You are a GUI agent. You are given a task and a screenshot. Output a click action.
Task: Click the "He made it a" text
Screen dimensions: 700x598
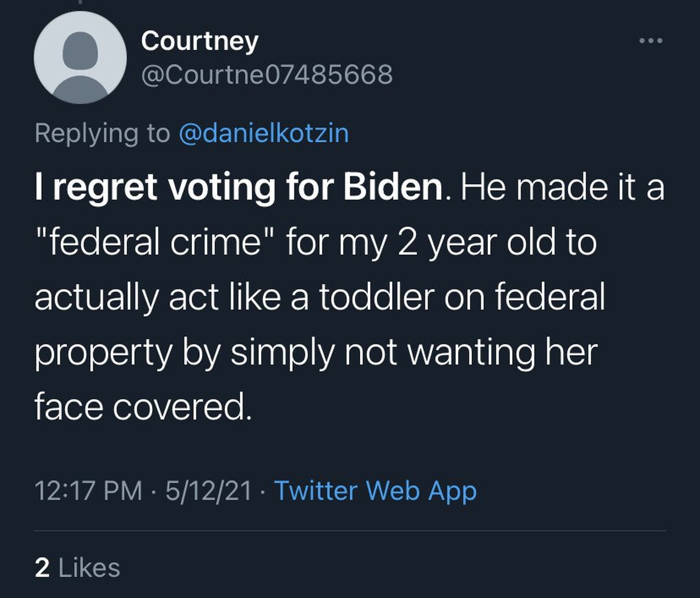click(x=562, y=187)
